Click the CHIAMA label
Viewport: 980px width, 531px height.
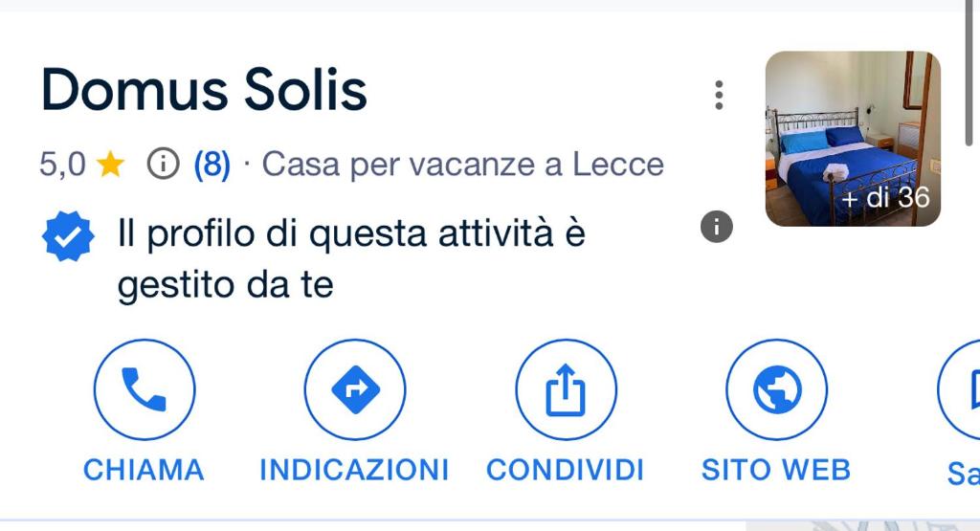click(x=145, y=470)
